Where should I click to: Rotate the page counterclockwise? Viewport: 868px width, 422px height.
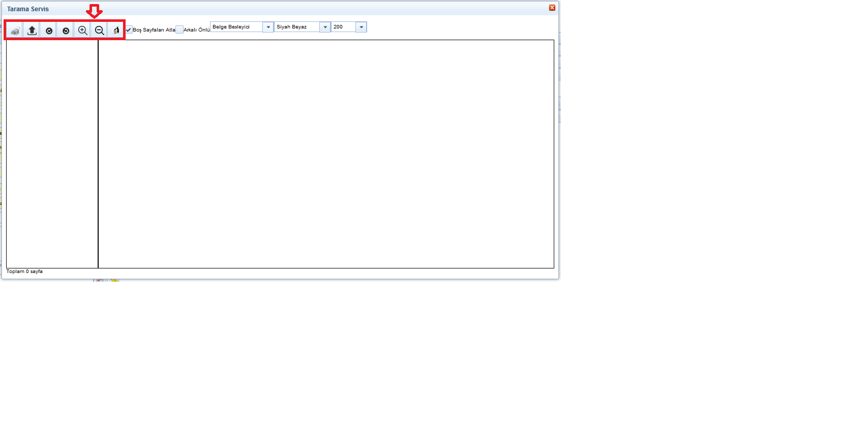point(66,31)
